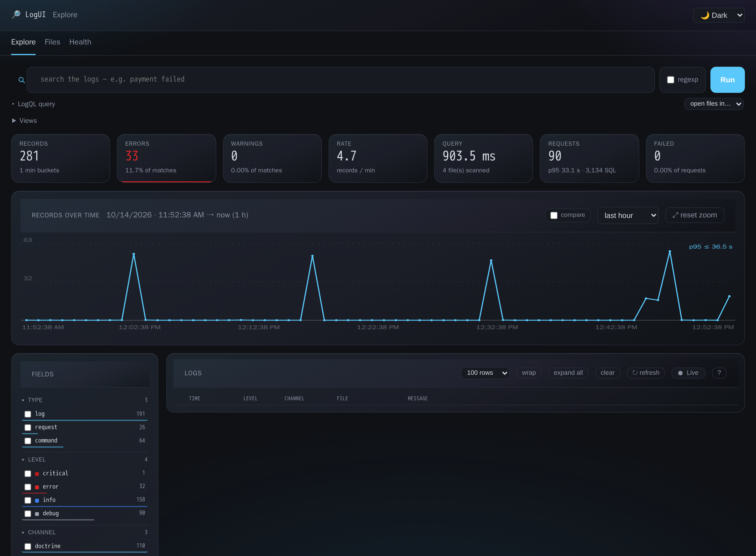Click the LogUI magnifier logo icon
756x556 pixels.
tap(16, 14)
